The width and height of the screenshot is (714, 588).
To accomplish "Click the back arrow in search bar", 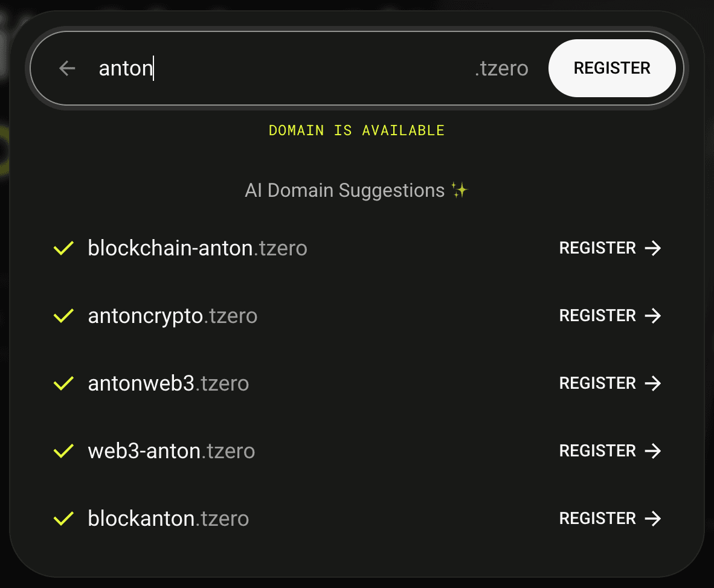I will click(68, 68).
